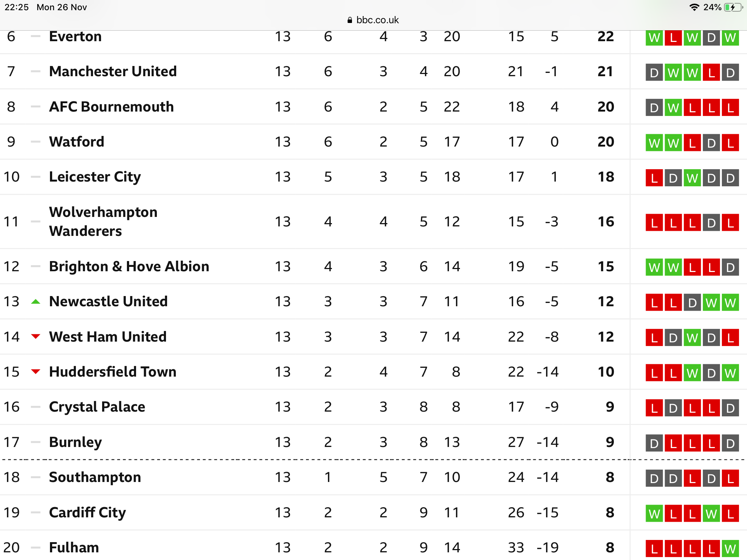Click Cardiff City's first green W badge
747x560 pixels.
(x=654, y=514)
